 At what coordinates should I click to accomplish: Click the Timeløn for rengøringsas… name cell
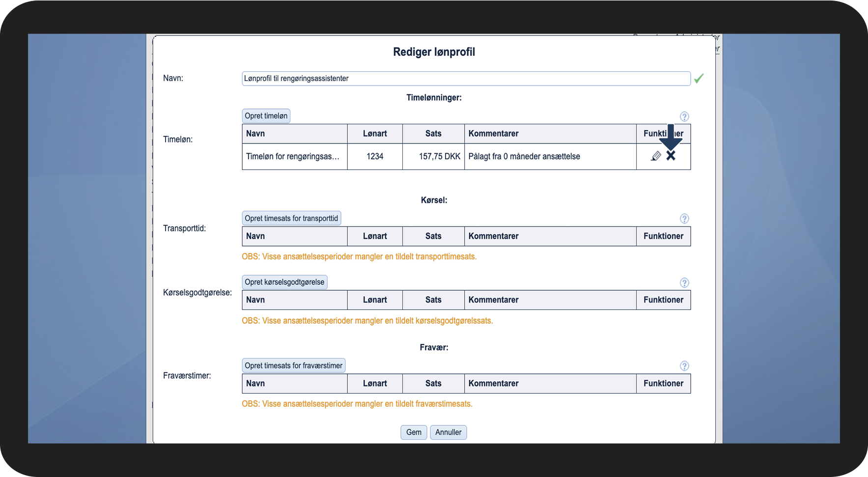[x=294, y=157]
